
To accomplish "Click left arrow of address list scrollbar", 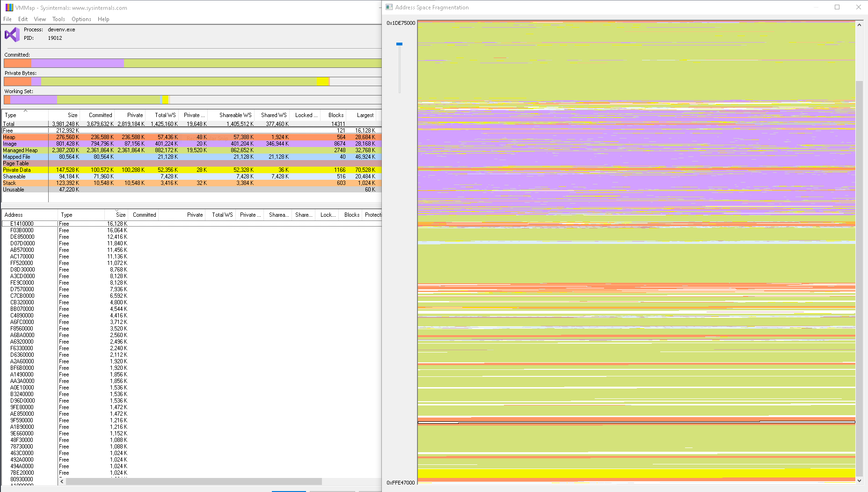I will [62, 481].
